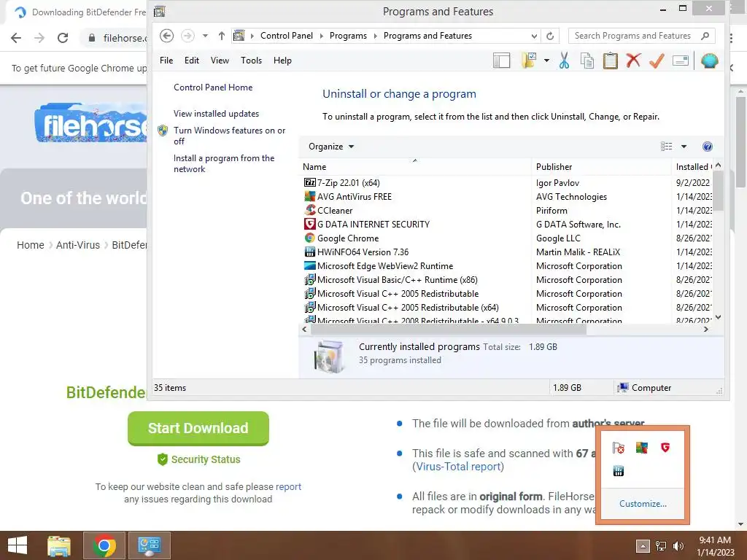Click Turn Windows features on or off
Image resolution: width=747 pixels, height=560 pixels.
coord(229,136)
